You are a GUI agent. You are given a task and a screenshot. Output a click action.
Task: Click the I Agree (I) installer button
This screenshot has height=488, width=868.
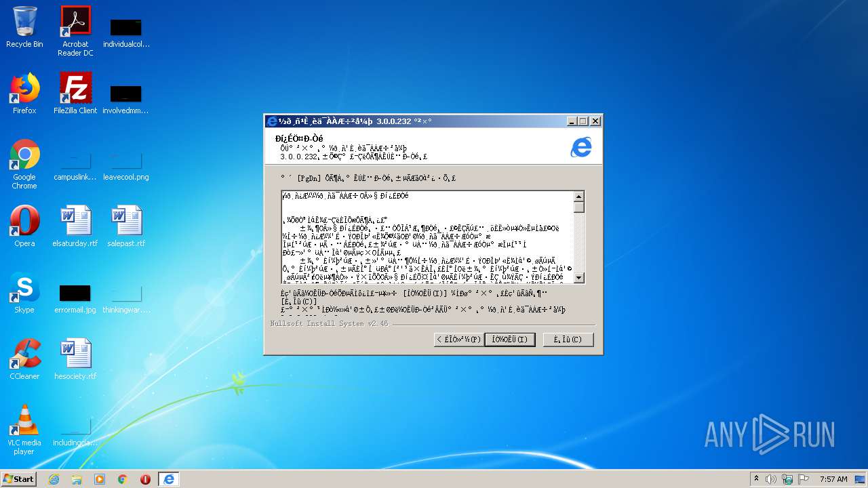click(510, 340)
